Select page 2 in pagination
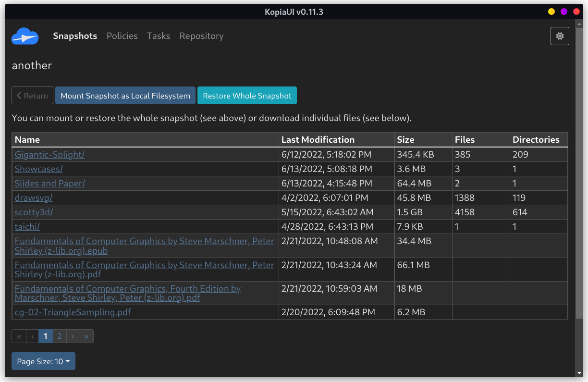 click(x=60, y=336)
